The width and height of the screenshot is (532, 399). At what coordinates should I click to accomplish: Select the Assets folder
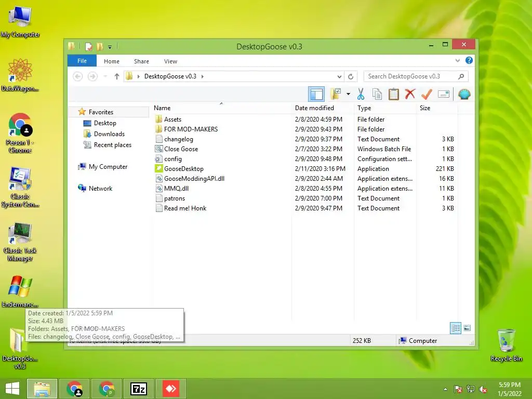coord(172,119)
